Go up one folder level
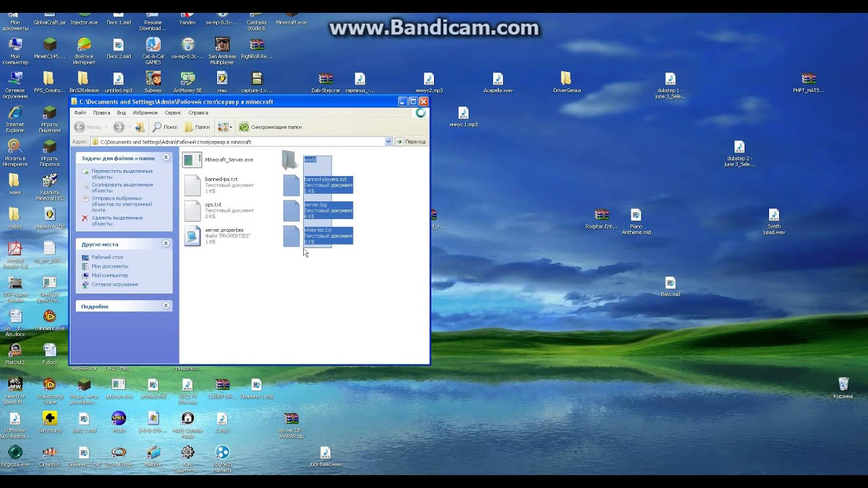The width and height of the screenshot is (868, 488). click(x=140, y=127)
